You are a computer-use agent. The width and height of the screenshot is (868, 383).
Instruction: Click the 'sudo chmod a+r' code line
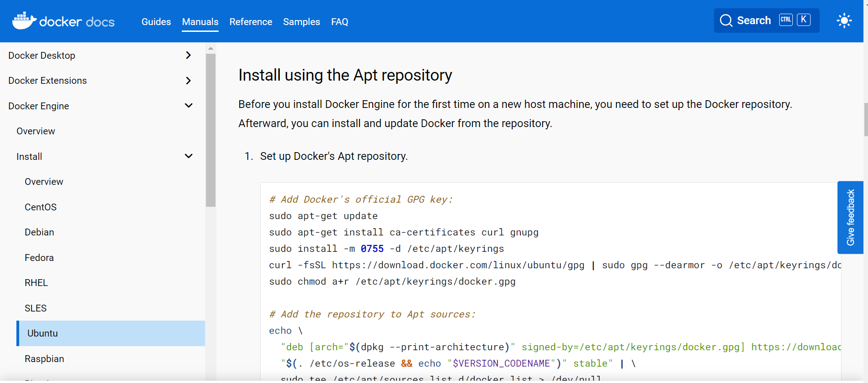coord(392,281)
